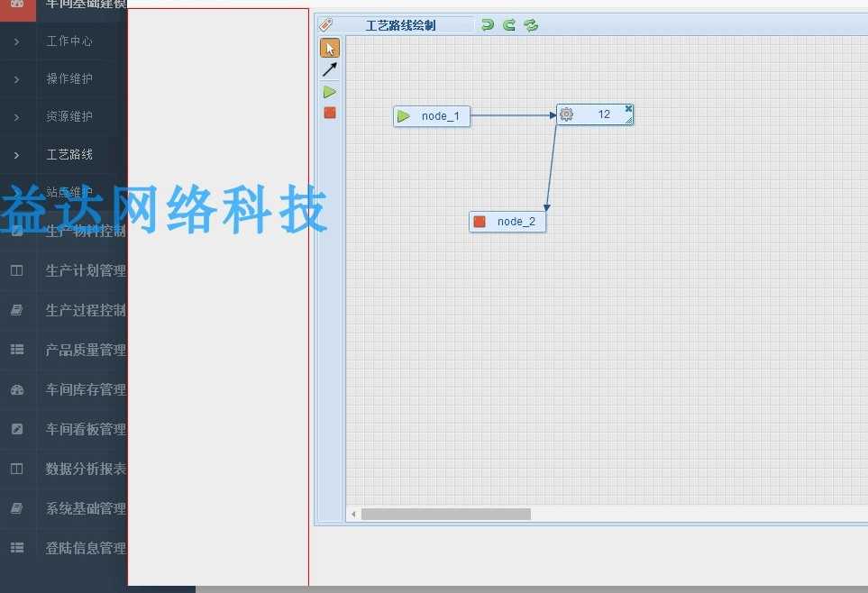Open 车间库存管理 sidebar menu
868x593 pixels.
[x=87, y=390]
